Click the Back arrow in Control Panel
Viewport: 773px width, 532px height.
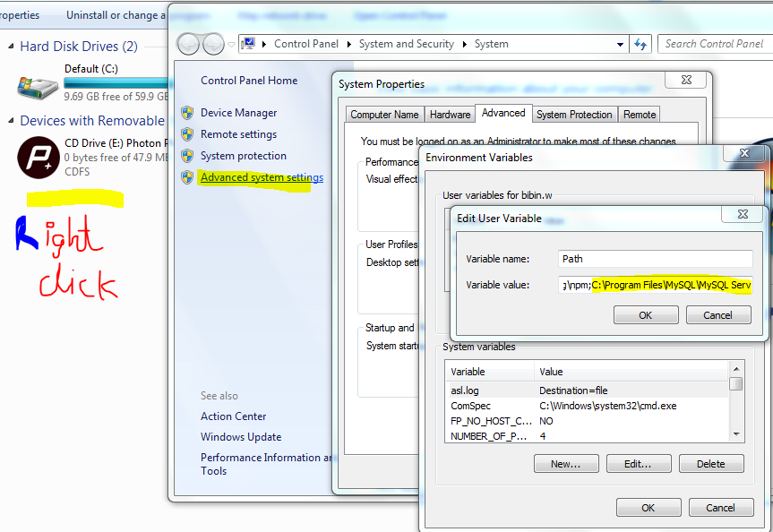(x=188, y=45)
